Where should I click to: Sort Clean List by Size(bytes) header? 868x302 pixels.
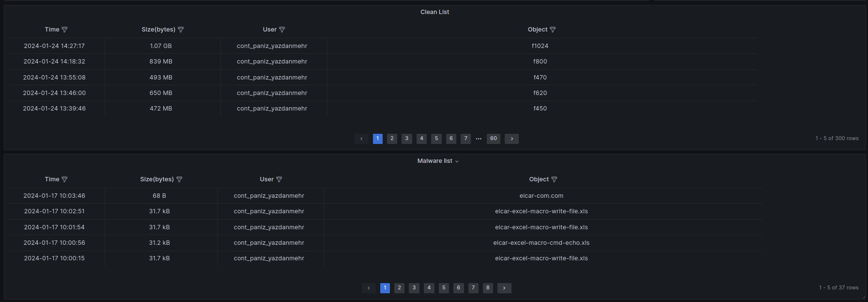[x=158, y=30]
